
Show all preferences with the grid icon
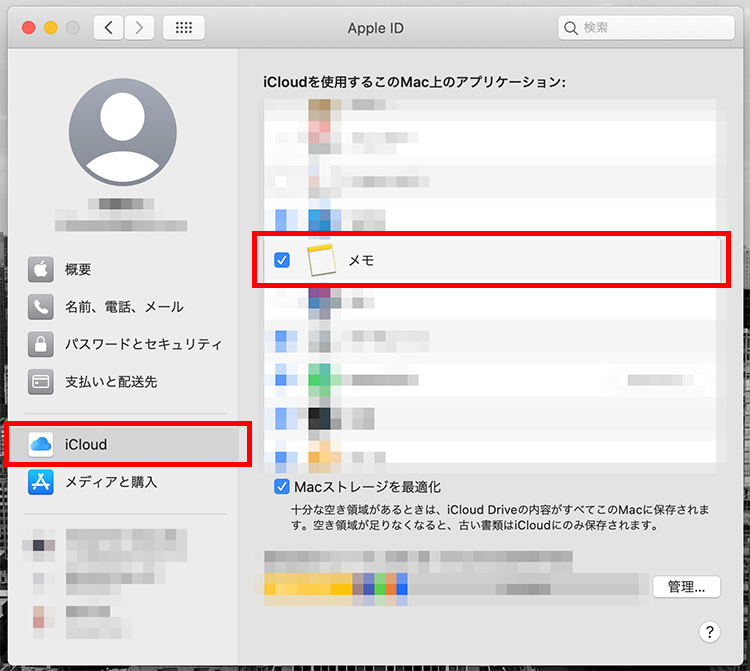tap(184, 28)
